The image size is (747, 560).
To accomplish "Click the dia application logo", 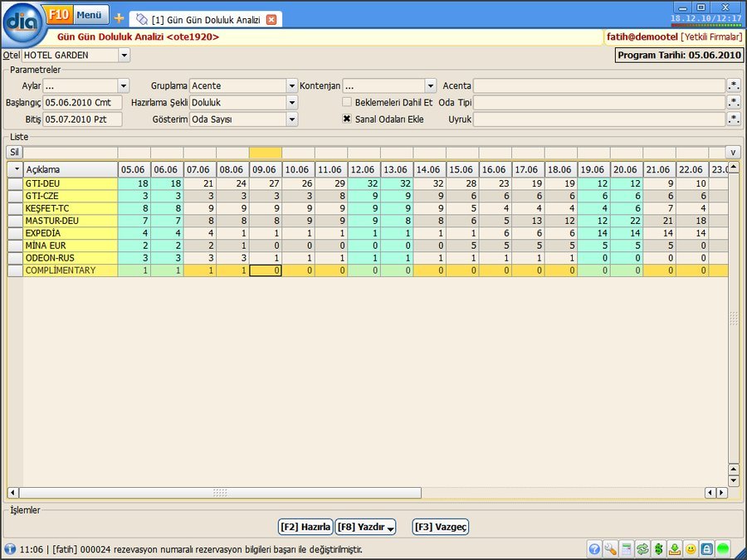I will 23,23.
